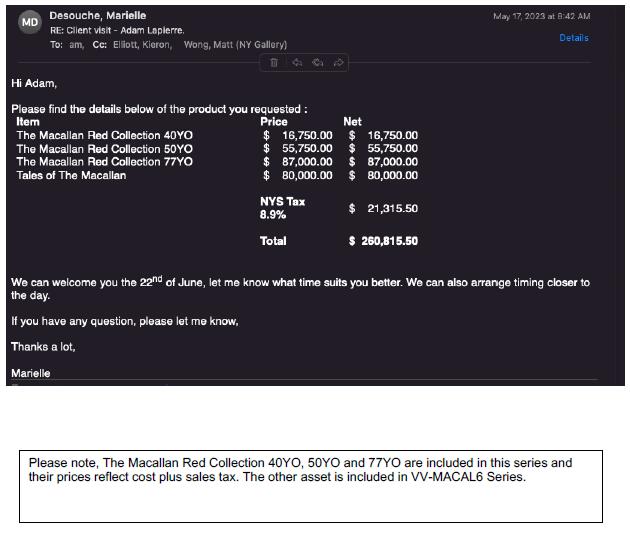Click the Macallan Red Collection 40YO row

click(105, 135)
